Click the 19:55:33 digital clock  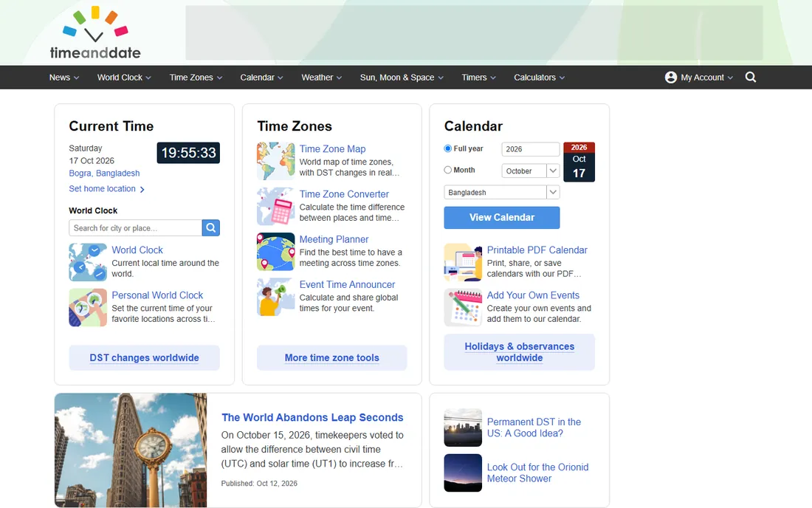point(188,153)
